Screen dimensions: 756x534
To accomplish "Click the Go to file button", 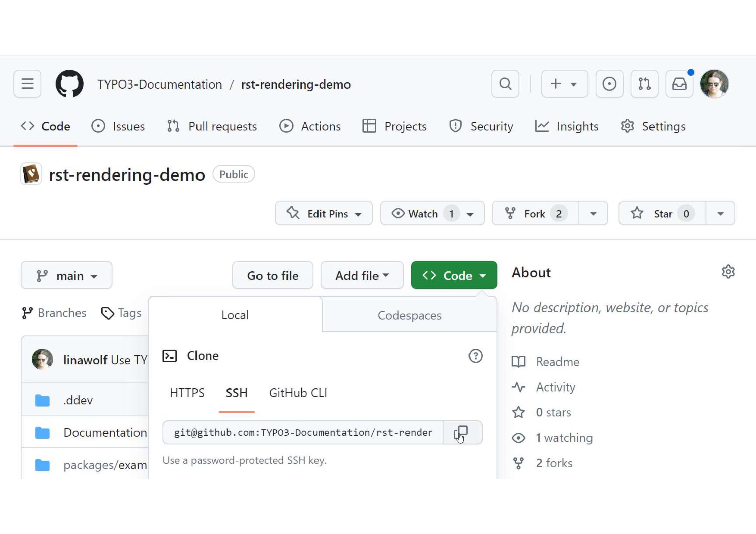I will [x=272, y=275].
